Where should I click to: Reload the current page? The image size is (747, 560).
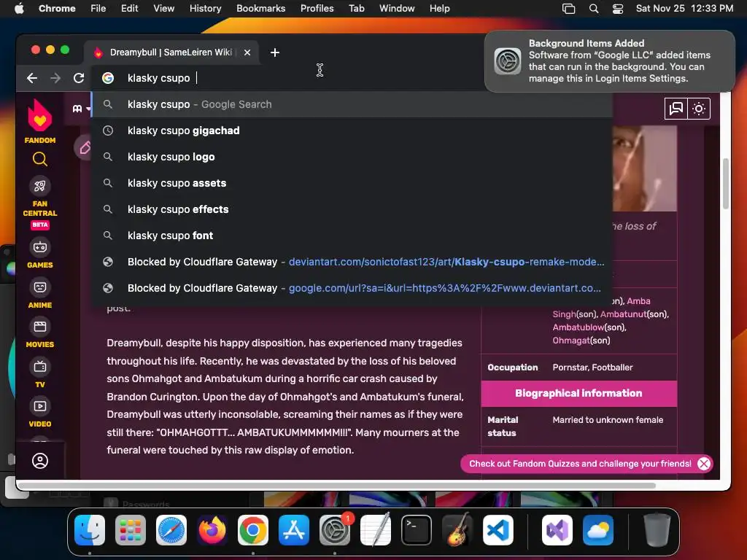coord(79,78)
